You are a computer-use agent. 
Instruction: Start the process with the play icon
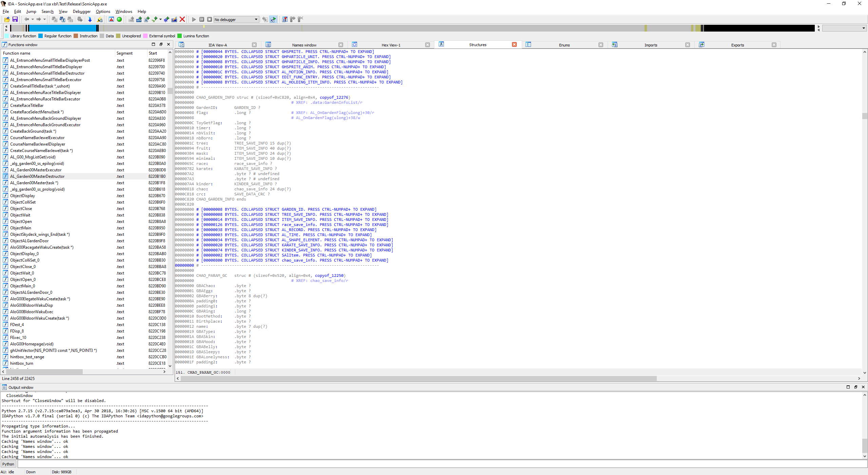pyautogui.click(x=194, y=19)
